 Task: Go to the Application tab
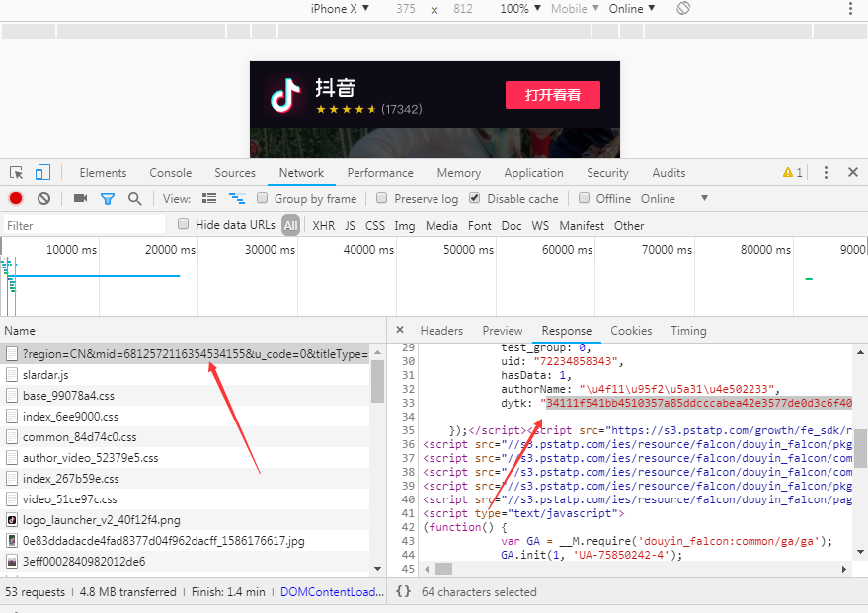(x=533, y=173)
